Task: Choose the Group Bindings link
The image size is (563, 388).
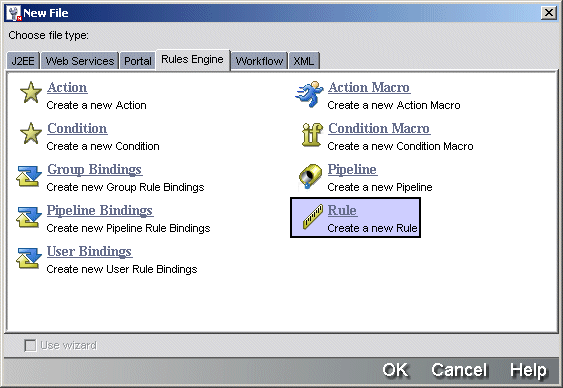Action: tap(95, 169)
